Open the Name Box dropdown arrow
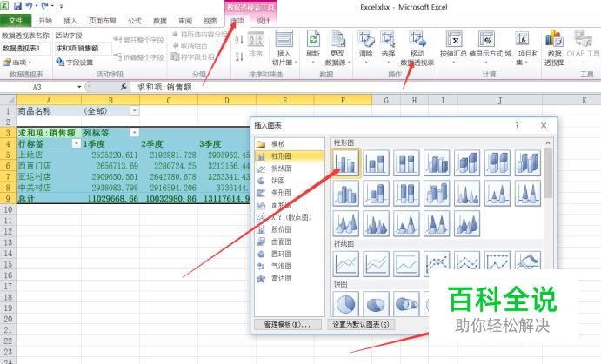The width and height of the screenshot is (601, 364). [x=79, y=87]
